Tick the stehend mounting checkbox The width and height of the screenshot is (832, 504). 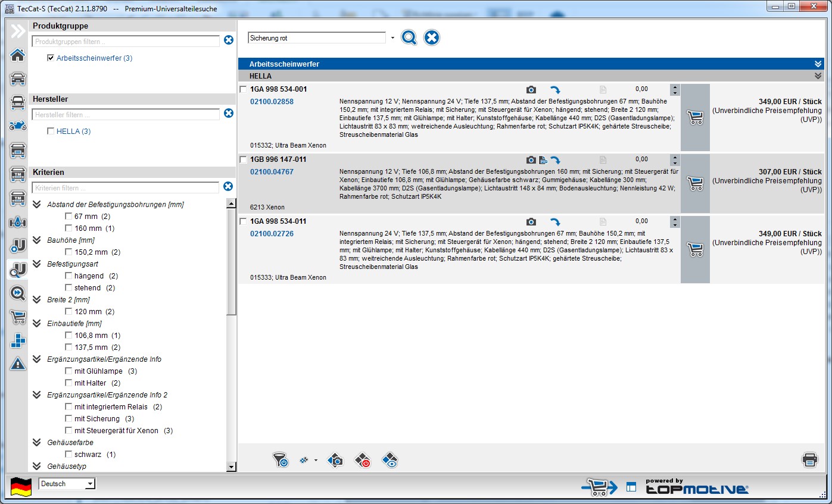69,287
